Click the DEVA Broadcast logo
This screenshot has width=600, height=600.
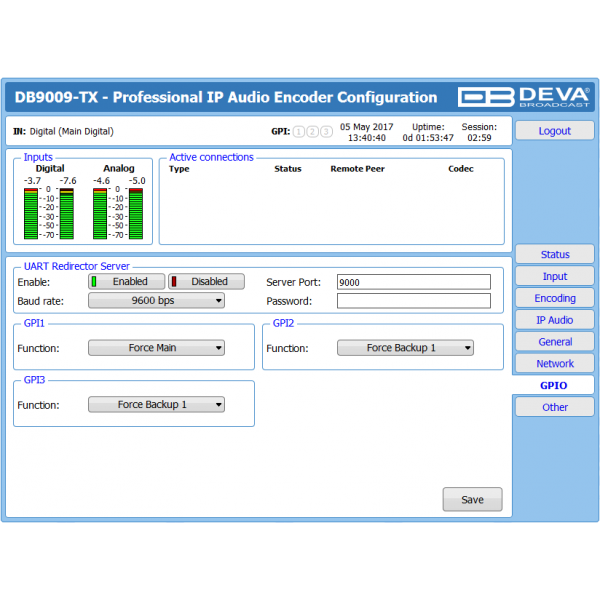click(x=523, y=97)
